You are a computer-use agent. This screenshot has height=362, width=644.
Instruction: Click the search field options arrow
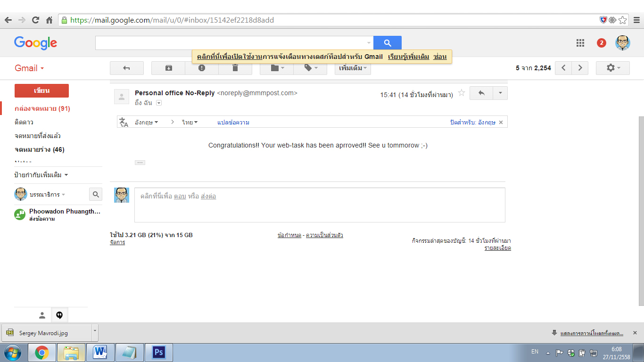(369, 43)
